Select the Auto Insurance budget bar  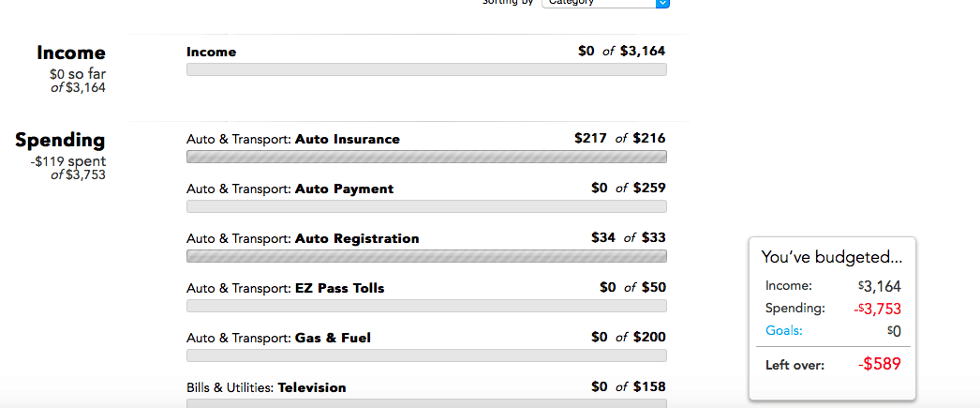[426, 157]
